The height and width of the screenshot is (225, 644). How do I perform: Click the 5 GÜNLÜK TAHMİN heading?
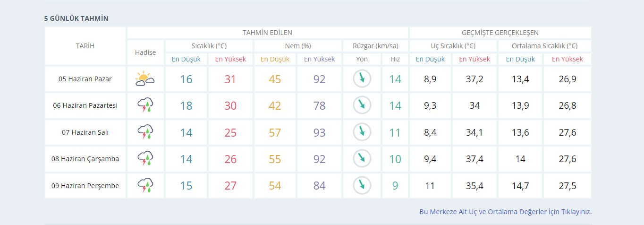click(x=76, y=18)
